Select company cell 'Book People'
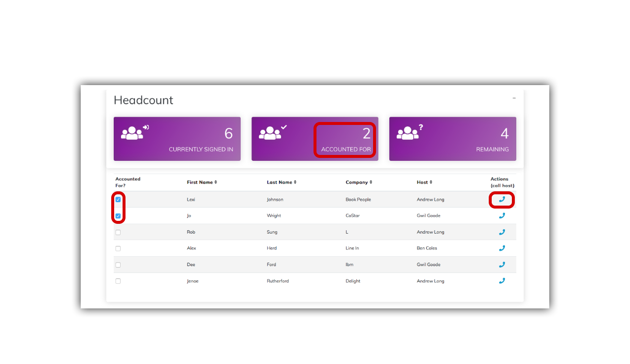Screen dimensions: 630x364 (358, 200)
